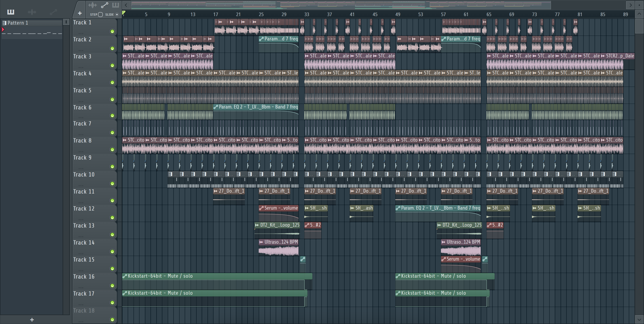
Task: Select the Param. EQ 2 automation clip on Track 6
Action: pyautogui.click(x=256, y=112)
